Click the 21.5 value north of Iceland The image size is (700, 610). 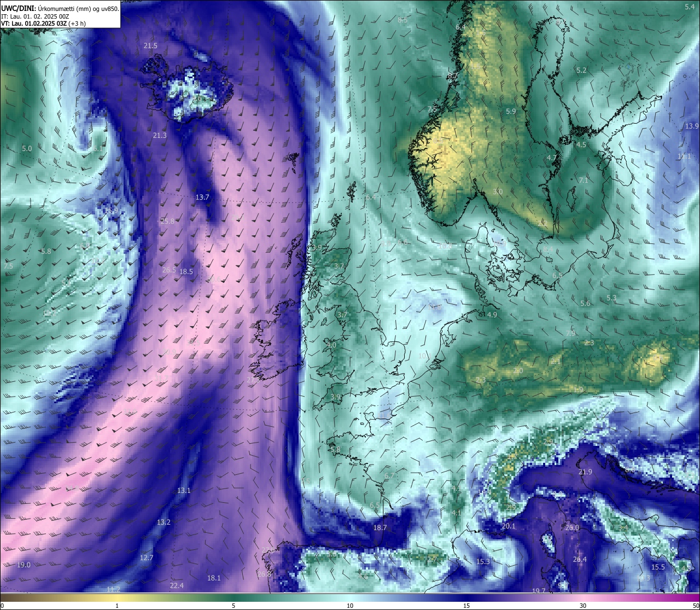tap(150, 46)
